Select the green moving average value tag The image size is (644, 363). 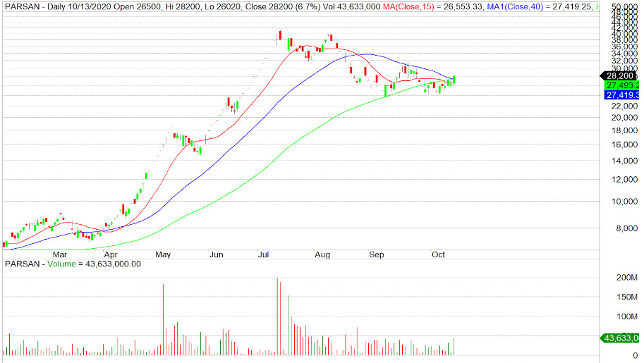pyautogui.click(x=621, y=85)
